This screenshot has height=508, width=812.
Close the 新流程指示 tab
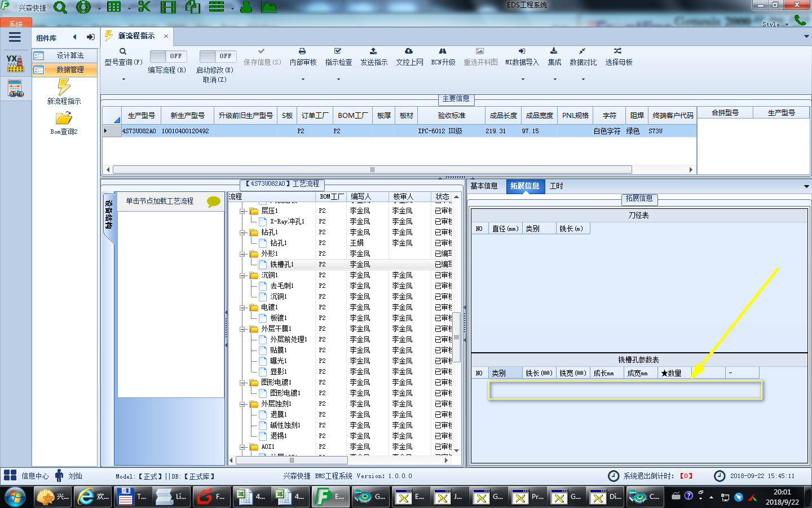pyautogui.click(x=166, y=36)
